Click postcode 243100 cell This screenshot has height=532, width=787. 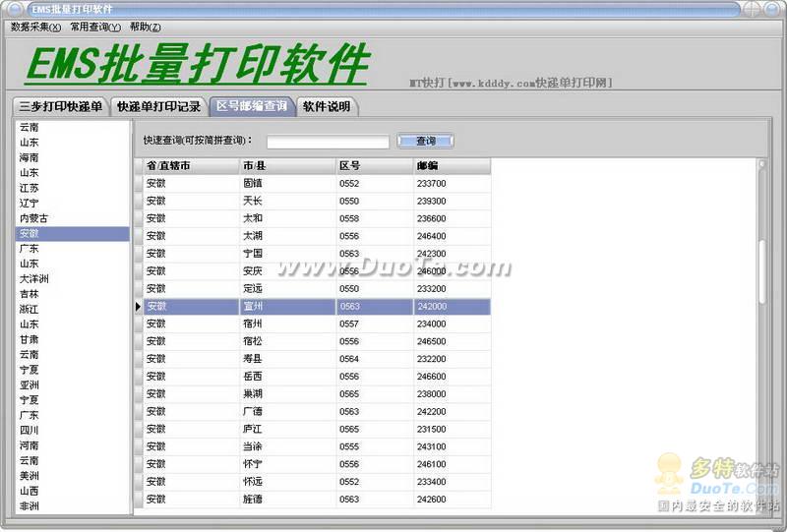[x=452, y=446]
